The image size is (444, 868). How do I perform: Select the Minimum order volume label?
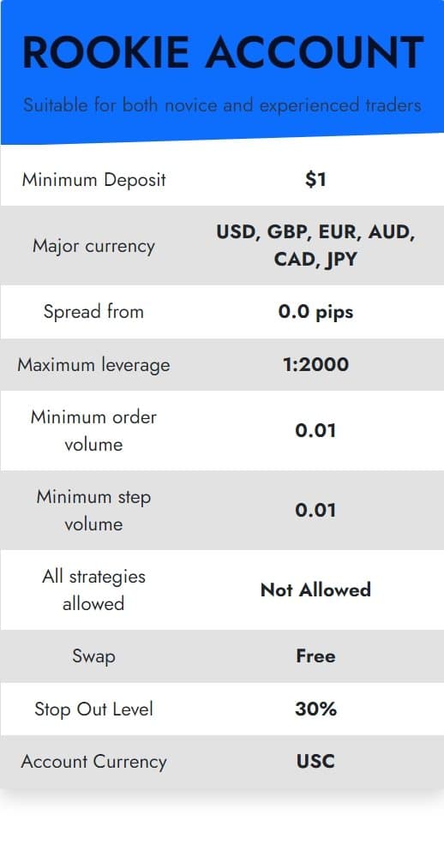coord(93,430)
